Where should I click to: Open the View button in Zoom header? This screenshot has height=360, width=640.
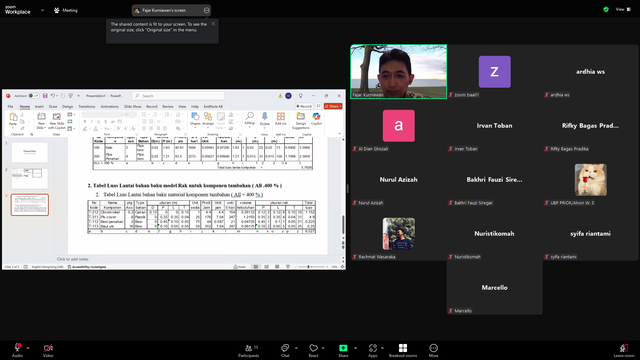point(623,9)
